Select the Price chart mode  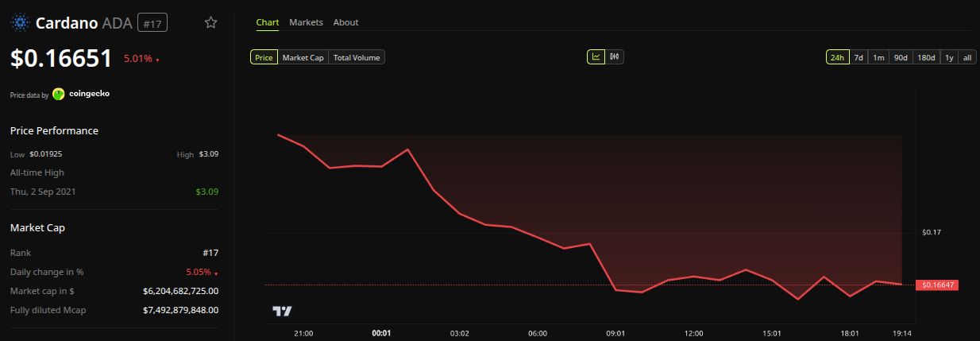point(264,57)
